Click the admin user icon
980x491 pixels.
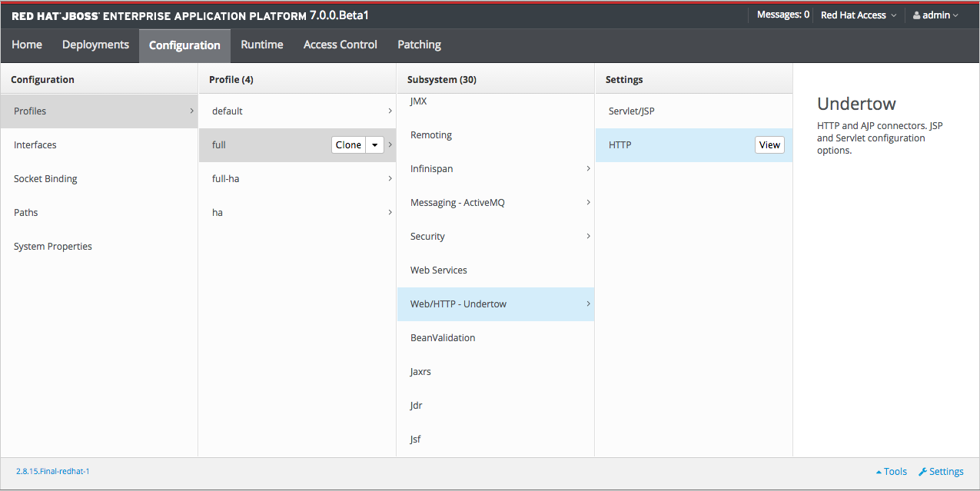click(917, 15)
